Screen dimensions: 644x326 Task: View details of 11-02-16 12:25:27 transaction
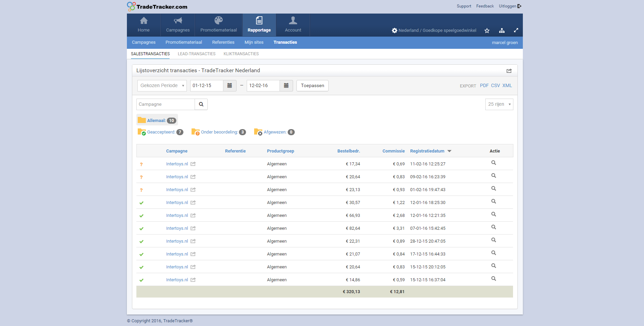[494, 163]
